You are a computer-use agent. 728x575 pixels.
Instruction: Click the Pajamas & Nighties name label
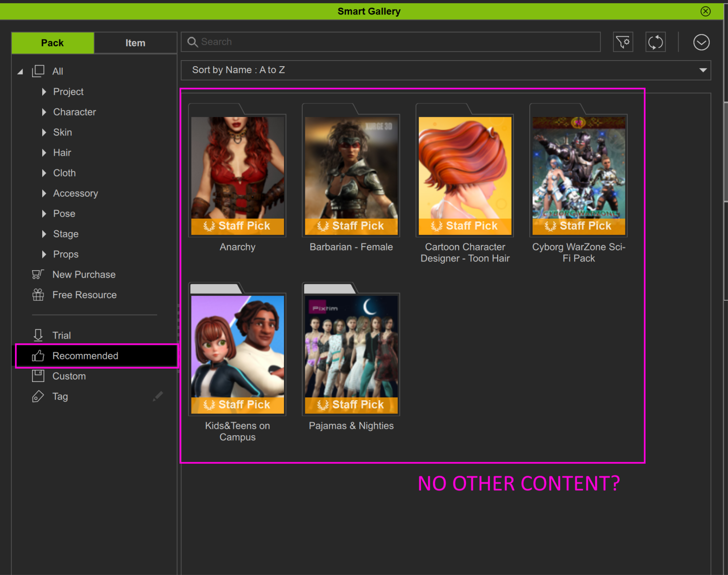(351, 426)
